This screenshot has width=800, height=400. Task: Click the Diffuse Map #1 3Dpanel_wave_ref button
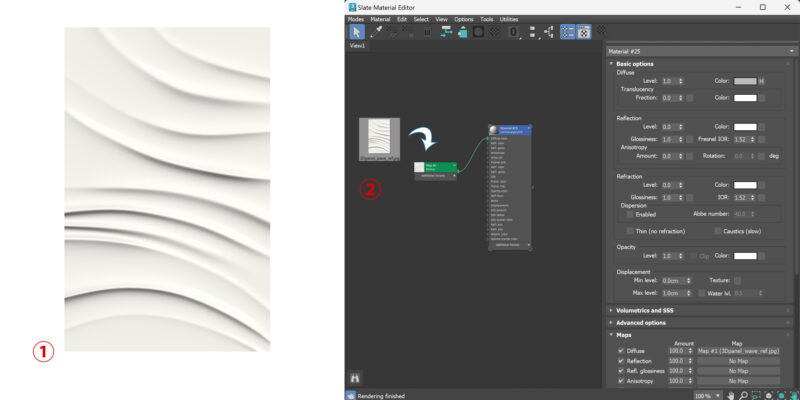(738, 351)
